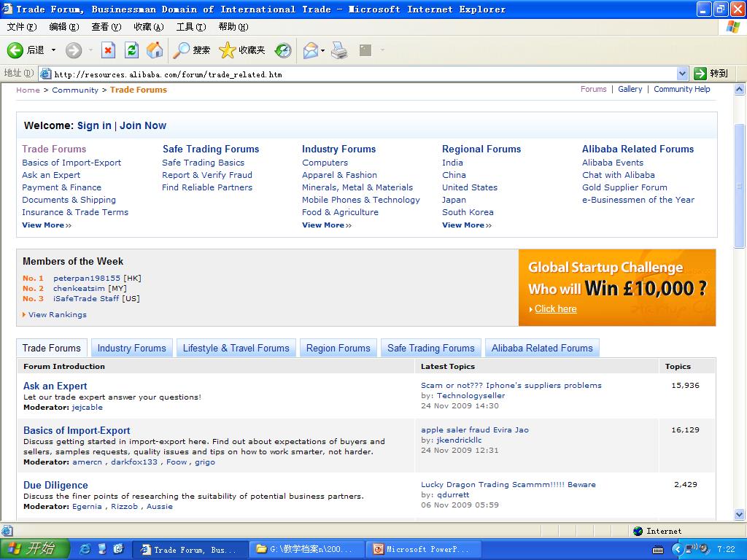Open the Due Diligence forum
747x560 pixels.
tap(55, 485)
